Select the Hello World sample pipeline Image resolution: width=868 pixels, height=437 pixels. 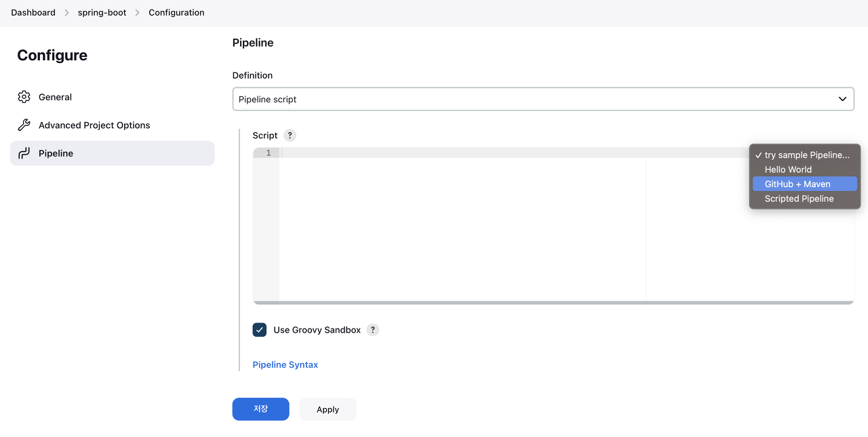click(x=804, y=169)
